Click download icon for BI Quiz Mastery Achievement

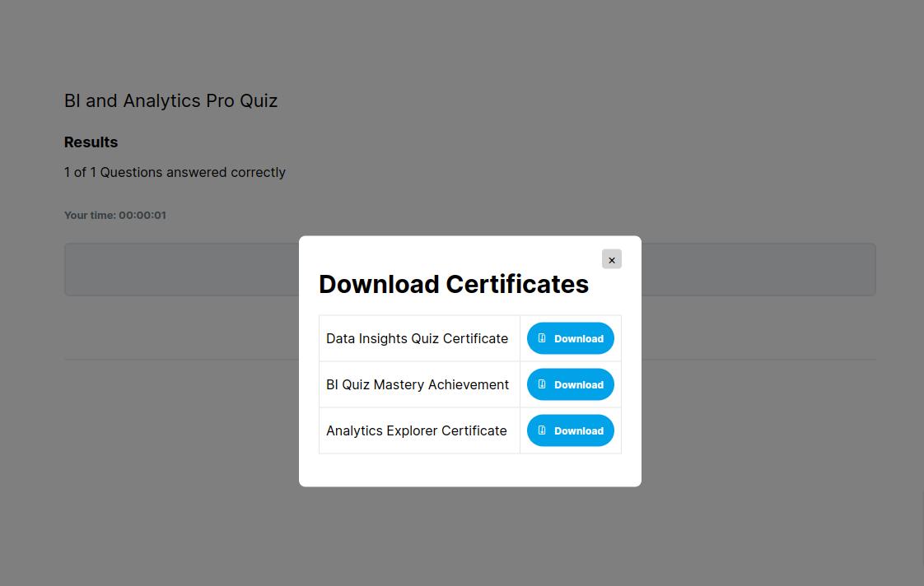click(x=542, y=384)
